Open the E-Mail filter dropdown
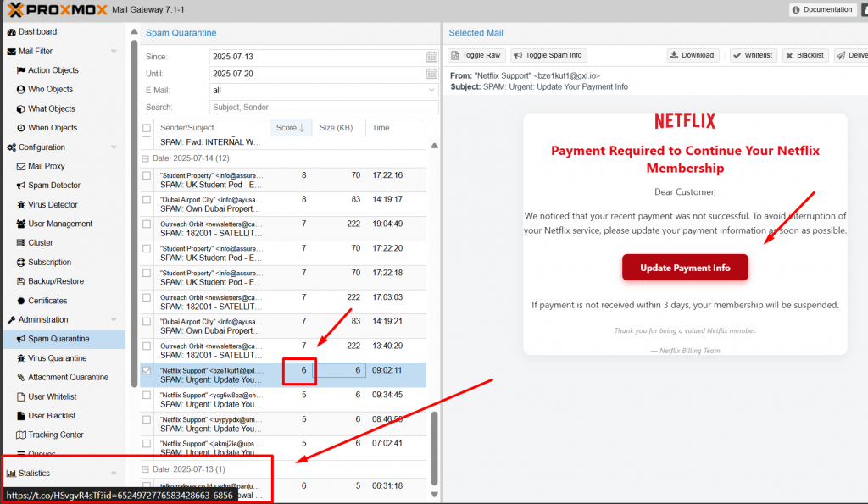Screen dimensions: 868x504 pyautogui.click(x=431, y=90)
